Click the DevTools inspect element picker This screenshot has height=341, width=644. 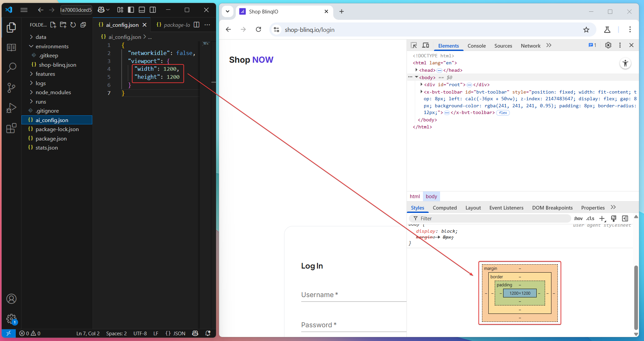(x=414, y=46)
